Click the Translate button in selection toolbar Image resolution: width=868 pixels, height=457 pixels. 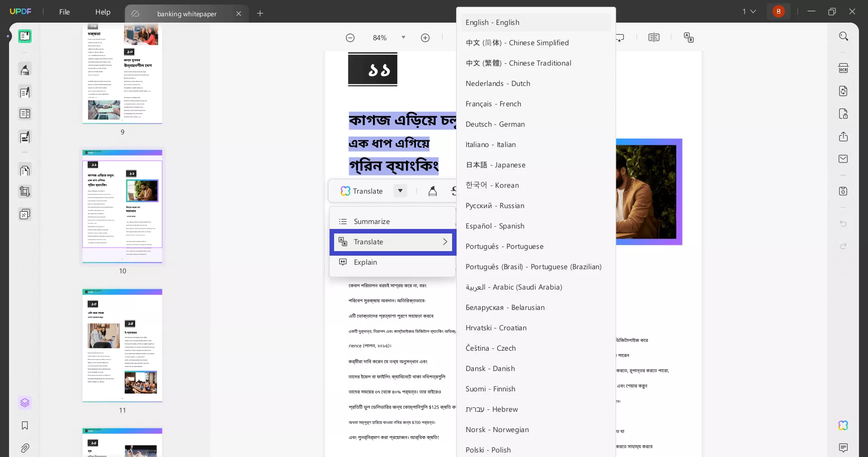coord(362,191)
